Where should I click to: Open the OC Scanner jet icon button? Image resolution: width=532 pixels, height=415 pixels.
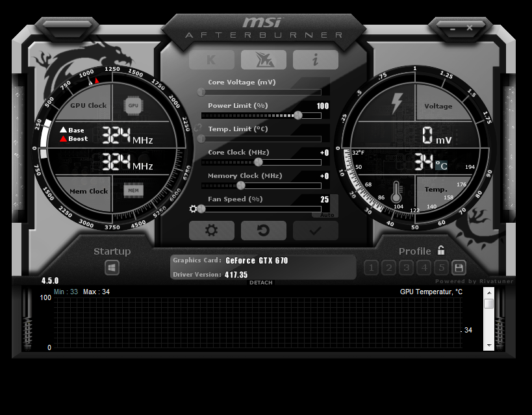coord(264,60)
